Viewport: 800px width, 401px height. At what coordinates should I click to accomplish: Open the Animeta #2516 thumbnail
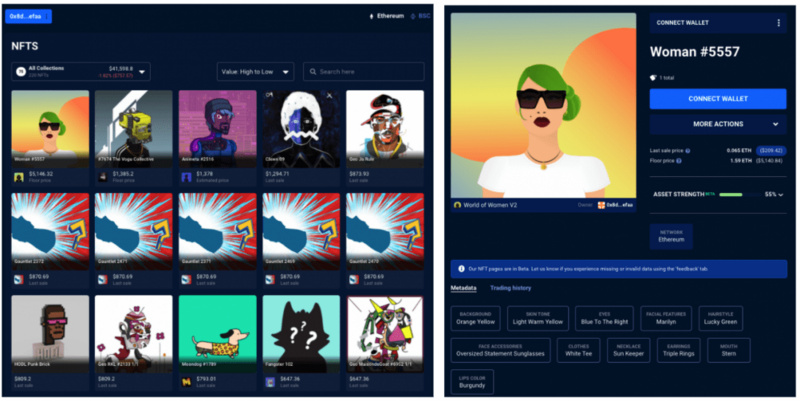[x=217, y=129]
